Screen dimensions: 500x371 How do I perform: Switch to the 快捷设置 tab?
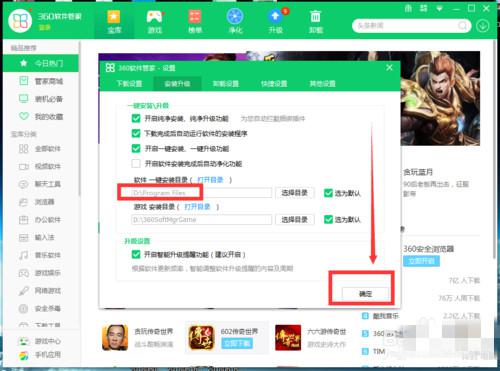274,84
